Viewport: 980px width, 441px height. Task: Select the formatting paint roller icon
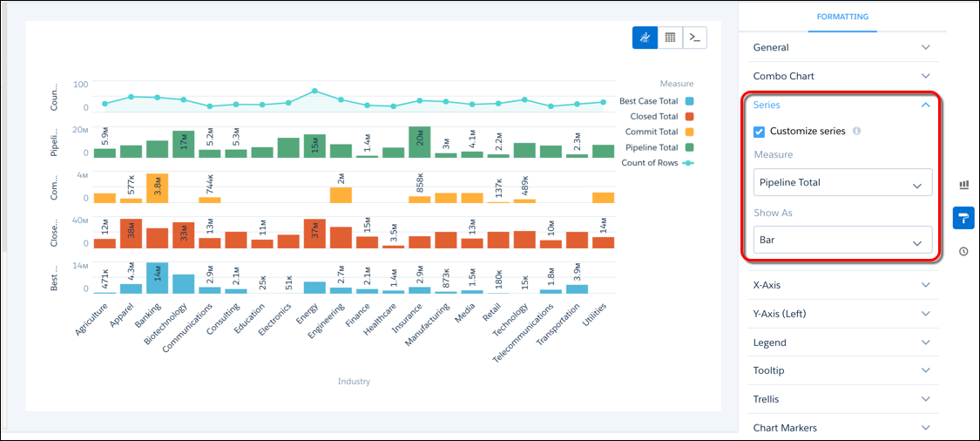963,218
